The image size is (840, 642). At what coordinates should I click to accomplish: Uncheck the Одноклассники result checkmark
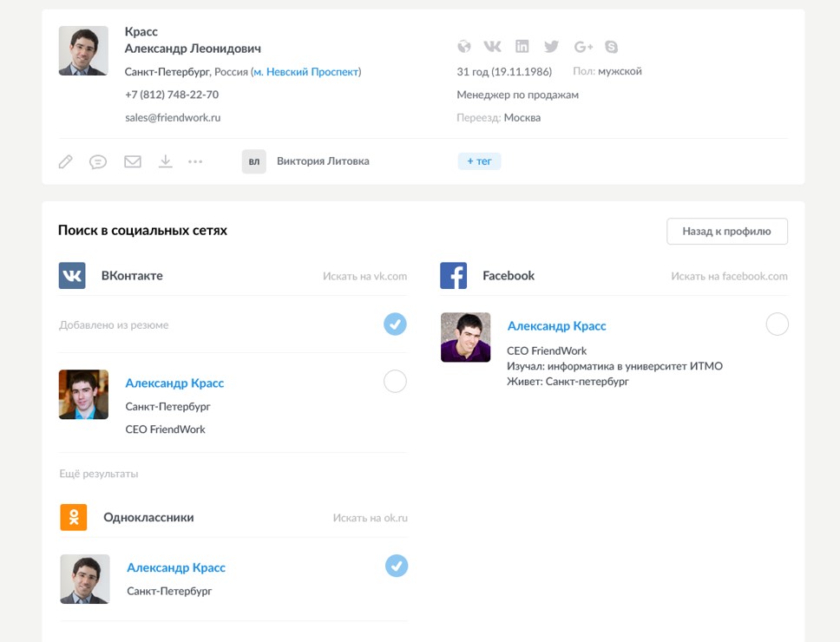coord(396,566)
